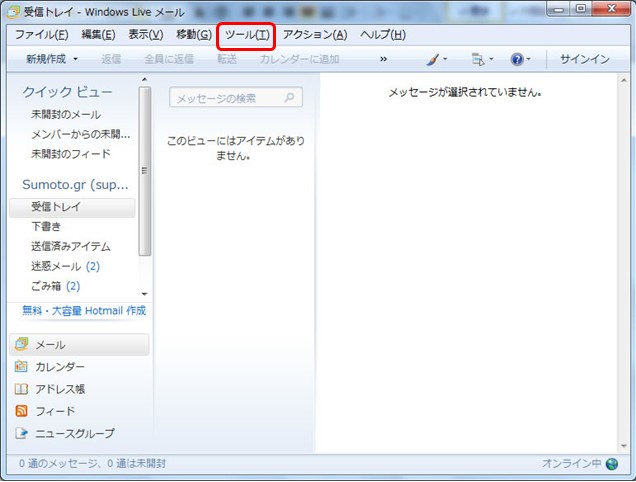Click the 全員に返信 toolbar button

tap(169, 59)
